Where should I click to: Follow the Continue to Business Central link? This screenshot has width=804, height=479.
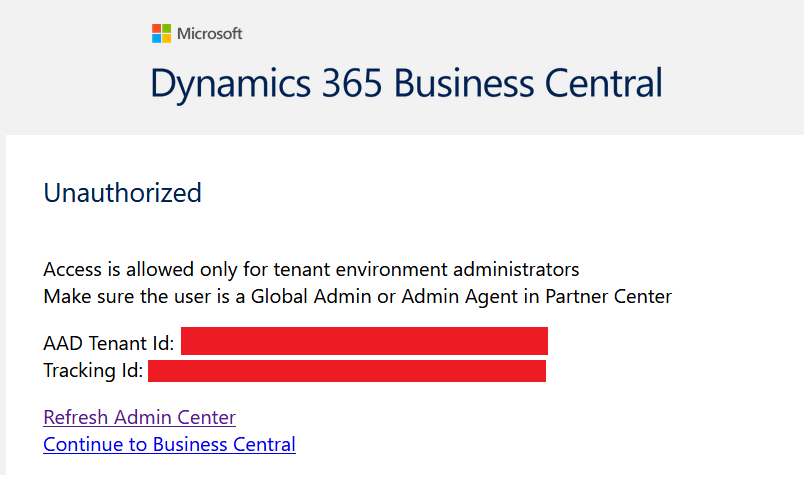point(169,444)
